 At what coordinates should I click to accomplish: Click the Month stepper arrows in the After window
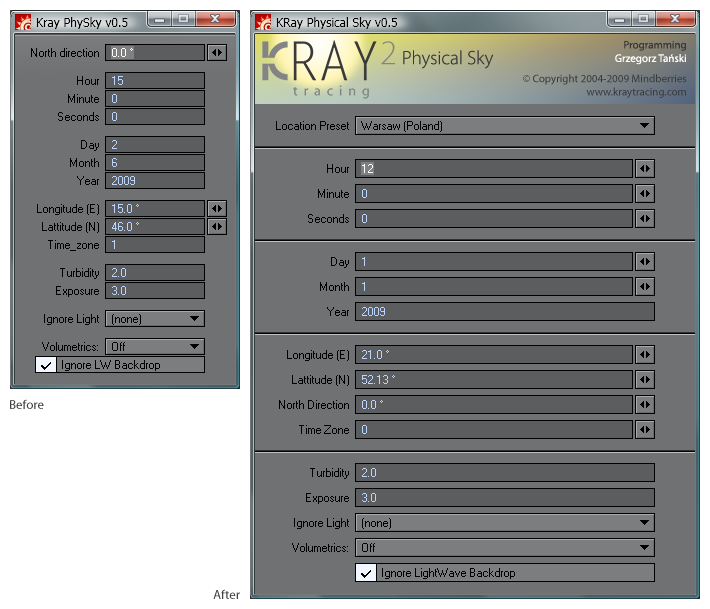point(645,287)
